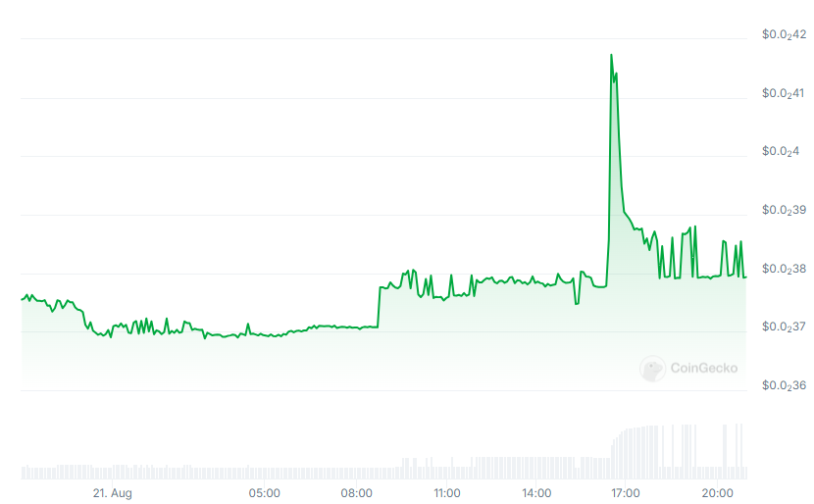Click the price axis label ending in 41

pos(783,93)
